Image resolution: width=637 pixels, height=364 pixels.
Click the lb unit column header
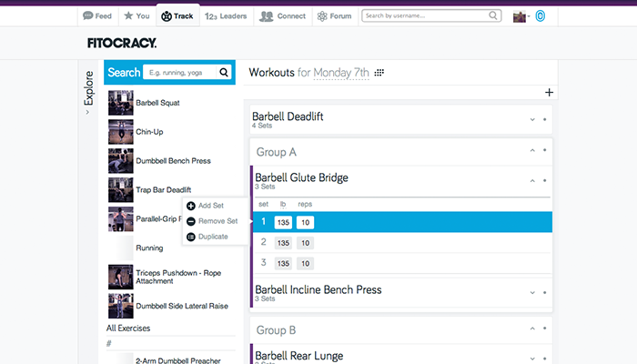(x=283, y=204)
